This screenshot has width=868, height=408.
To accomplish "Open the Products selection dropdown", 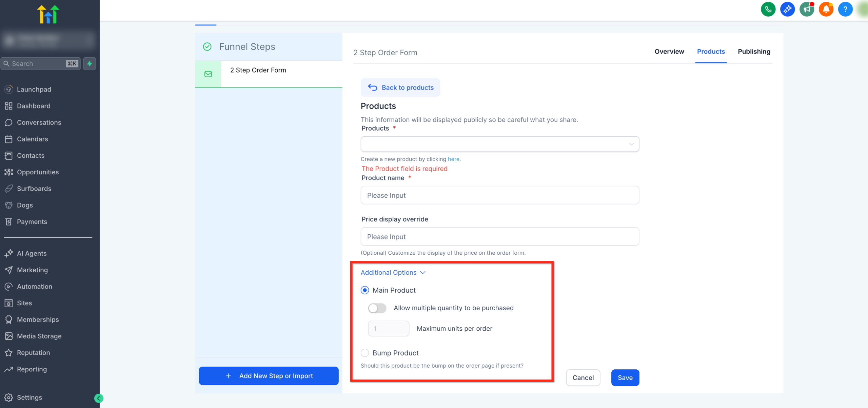I will tap(499, 144).
